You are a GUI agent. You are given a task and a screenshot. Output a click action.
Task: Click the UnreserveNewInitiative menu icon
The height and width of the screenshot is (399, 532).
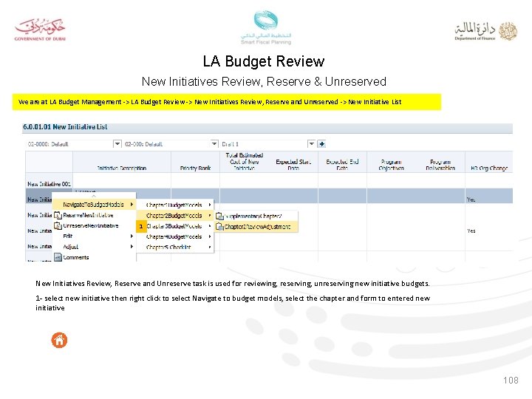(x=58, y=225)
